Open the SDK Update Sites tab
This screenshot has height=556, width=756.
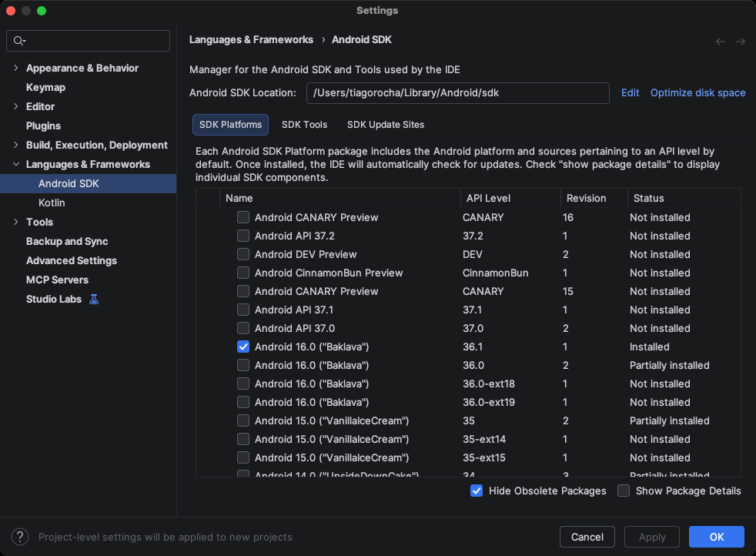pyautogui.click(x=386, y=125)
